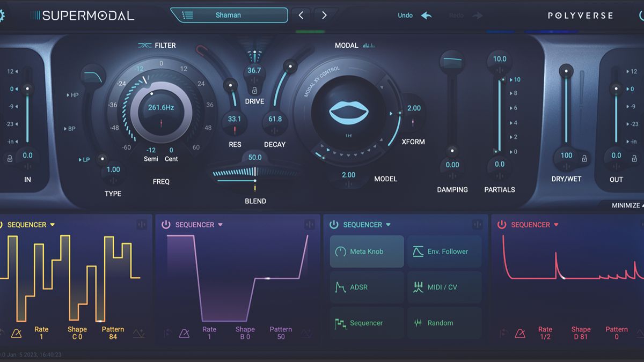Select the MIDI / CV source
This screenshot has width=644, height=362.
(444, 287)
